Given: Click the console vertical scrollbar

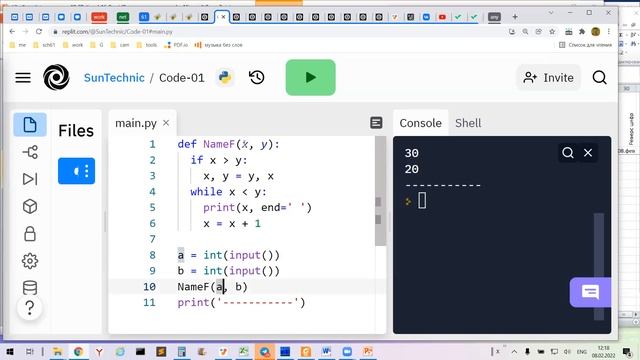Looking at the screenshot, I should 599,266.
